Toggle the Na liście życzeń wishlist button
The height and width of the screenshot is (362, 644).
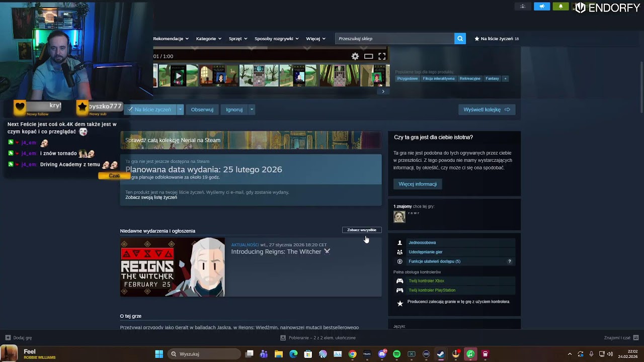[x=150, y=110]
